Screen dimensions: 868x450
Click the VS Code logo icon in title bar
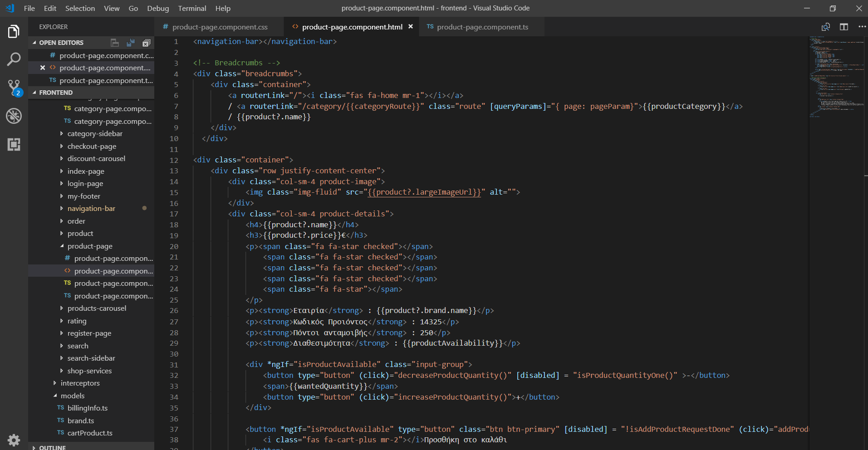(10, 8)
